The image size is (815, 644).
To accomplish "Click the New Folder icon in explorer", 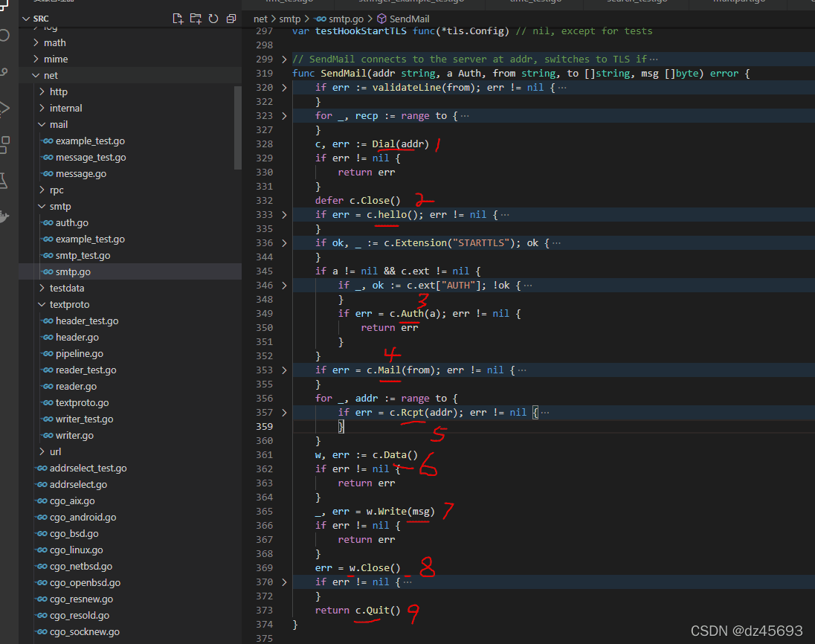I will (x=196, y=19).
